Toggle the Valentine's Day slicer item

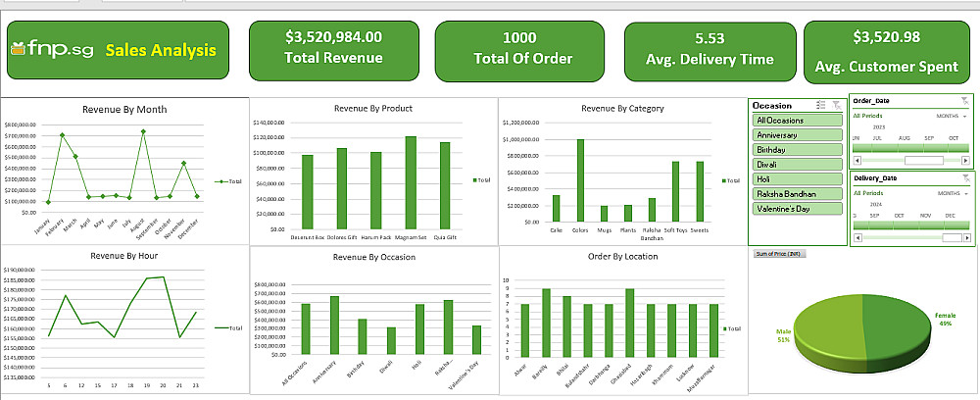click(798, 209)
